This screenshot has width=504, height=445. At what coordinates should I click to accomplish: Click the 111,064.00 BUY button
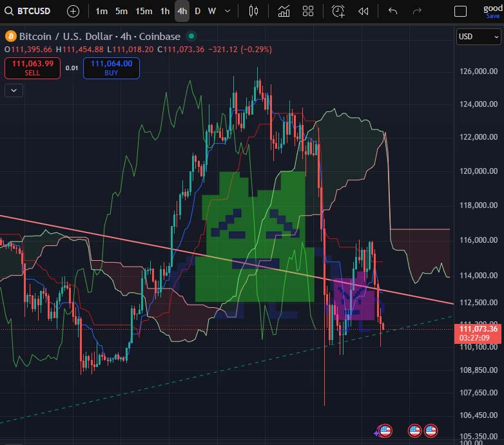pos(111,68)
